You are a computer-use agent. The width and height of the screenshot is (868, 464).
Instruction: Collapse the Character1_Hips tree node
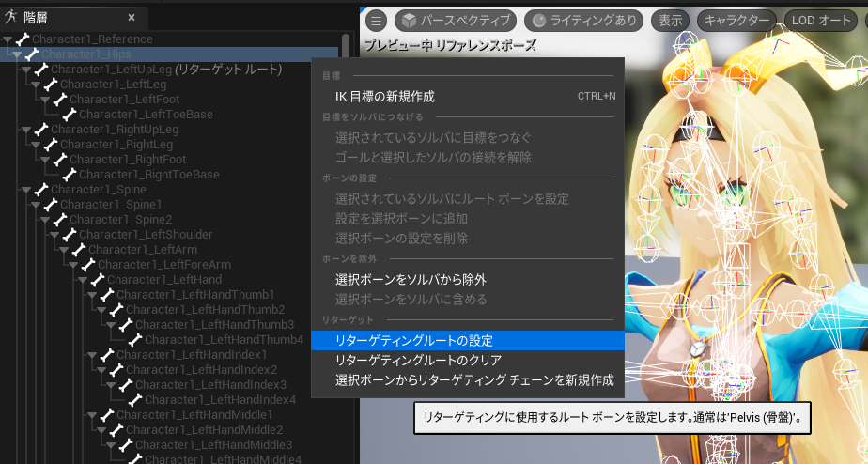pyautogui.click(x=17, y=54)
